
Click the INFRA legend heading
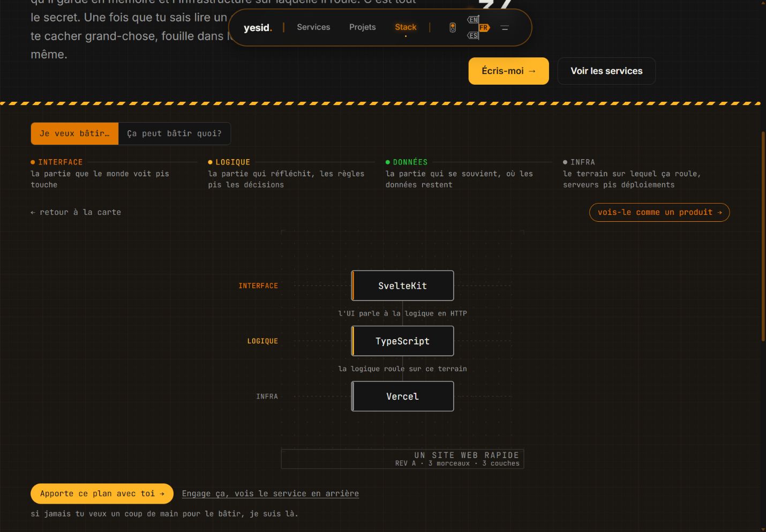[582, 162]
